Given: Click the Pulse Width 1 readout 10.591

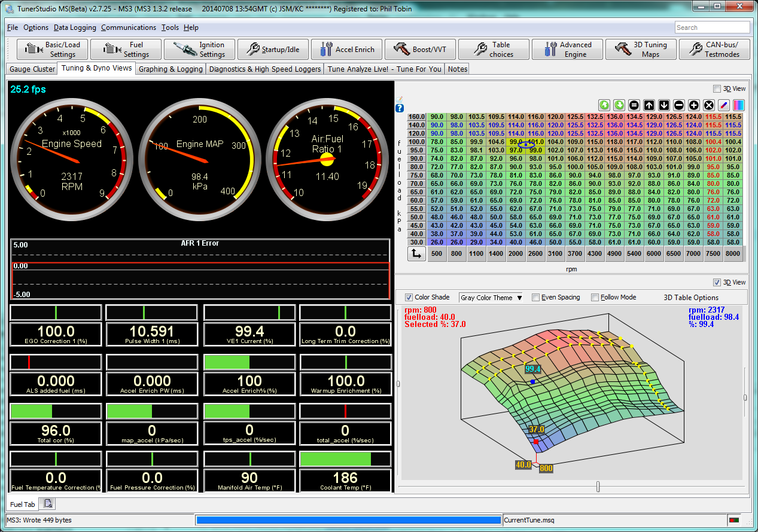Looking at the screenshot, I should pyautogui.click(x=152, y=334).
